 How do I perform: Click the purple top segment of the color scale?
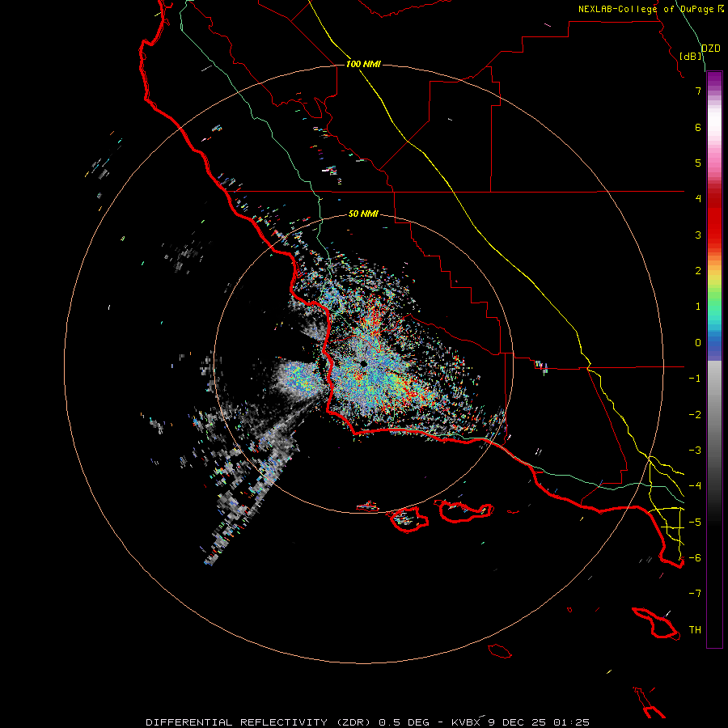714,79
